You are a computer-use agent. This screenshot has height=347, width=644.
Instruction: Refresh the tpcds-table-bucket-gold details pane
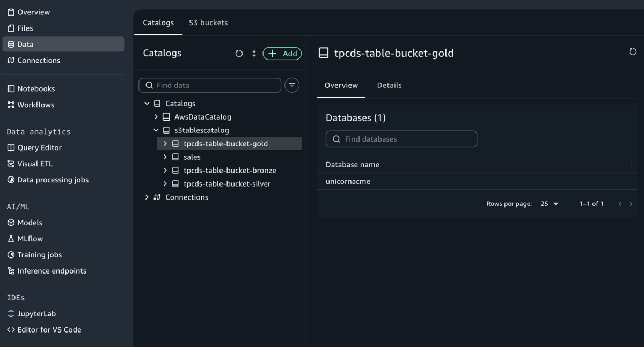point(633,52)
